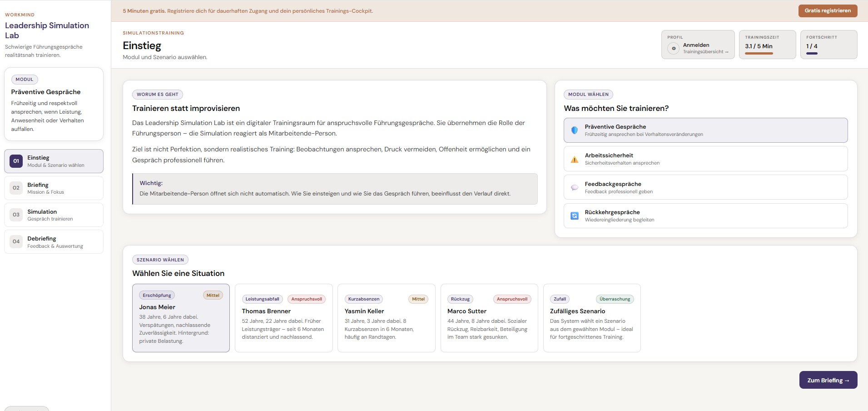Click the refresh icon for Rückkehrgespräche
This screenshot has height=411, width=868.
(x=575, y=216)
